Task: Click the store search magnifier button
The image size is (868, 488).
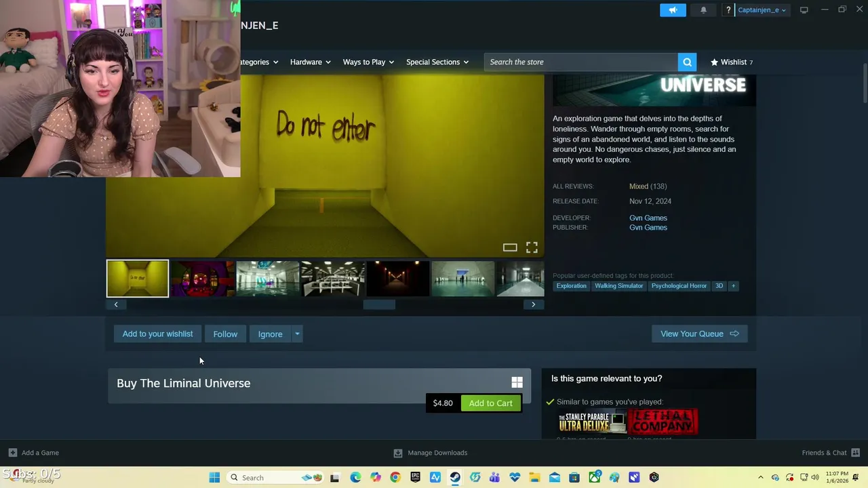Action: tap(687, 62)
